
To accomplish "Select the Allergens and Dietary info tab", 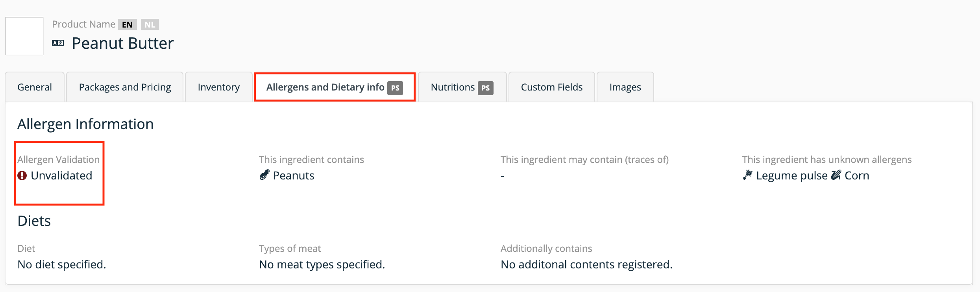I will [x=335, y=87].
